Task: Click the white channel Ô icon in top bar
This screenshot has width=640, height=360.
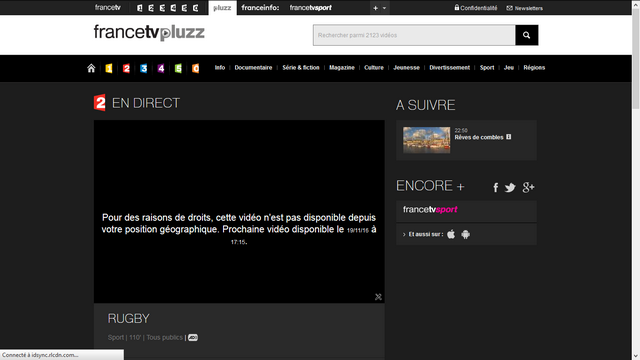Action: (x=196, y=8)
